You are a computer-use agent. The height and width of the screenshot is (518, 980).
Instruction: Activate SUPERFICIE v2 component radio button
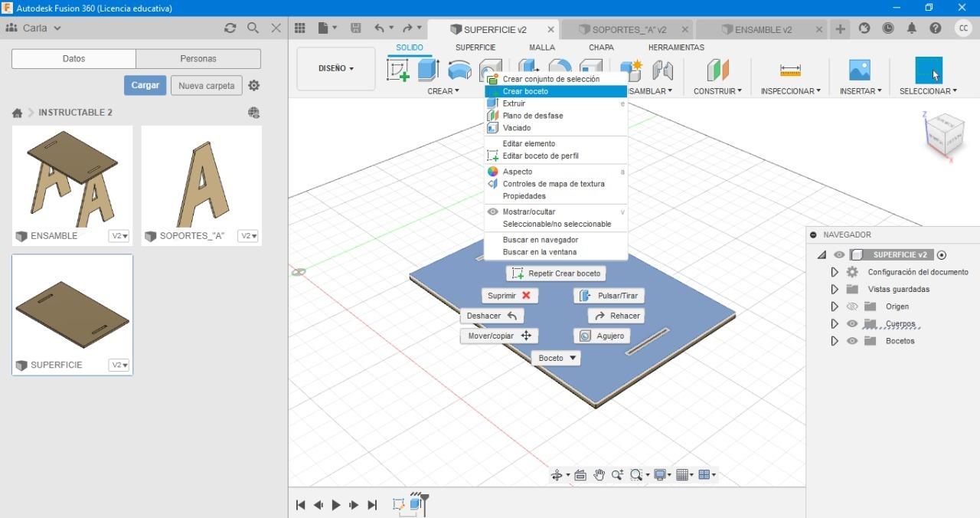(x=942, y=255)
